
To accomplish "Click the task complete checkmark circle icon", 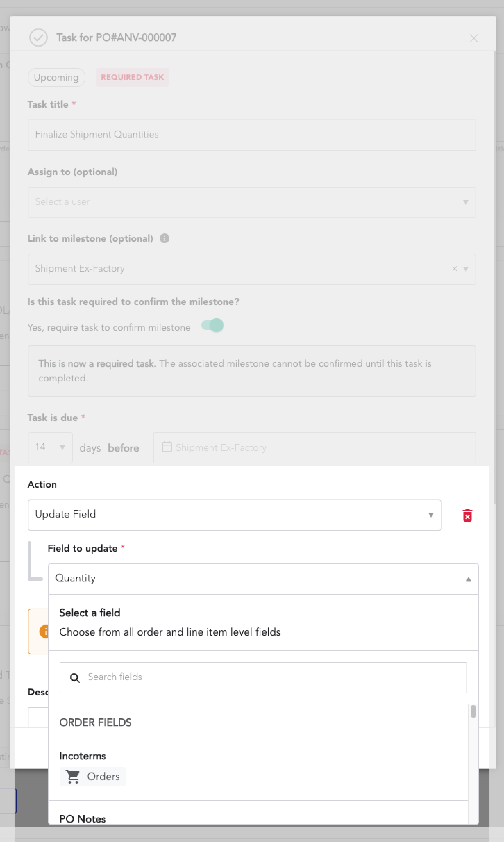I will pos(38,37).
